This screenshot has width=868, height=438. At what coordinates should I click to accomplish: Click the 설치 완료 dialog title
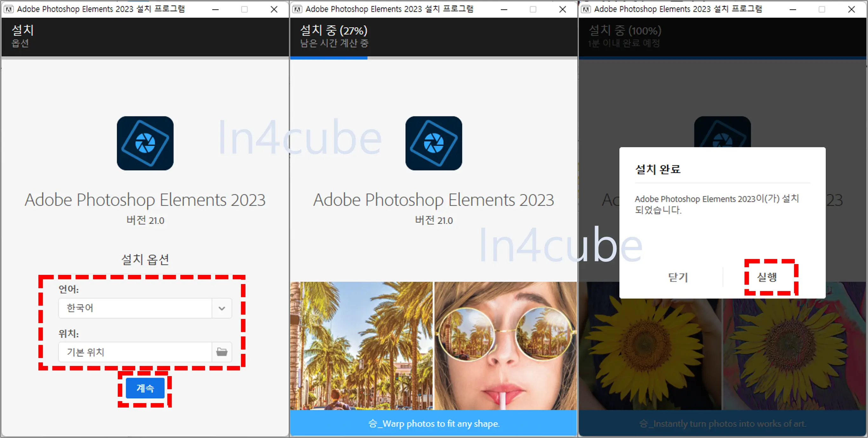click(658, 169)
